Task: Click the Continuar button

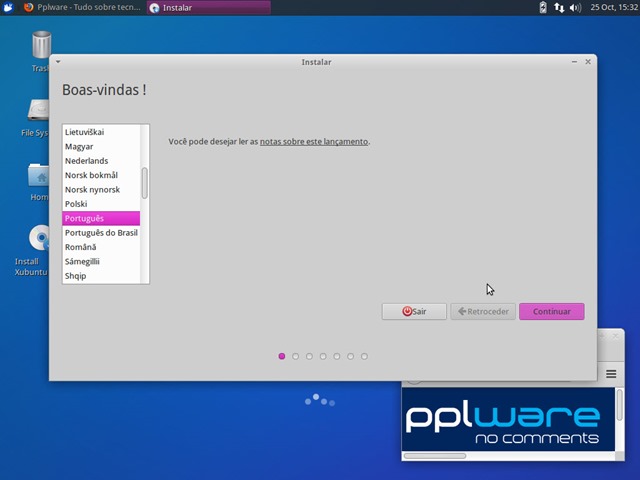Action: click(551, 311)
